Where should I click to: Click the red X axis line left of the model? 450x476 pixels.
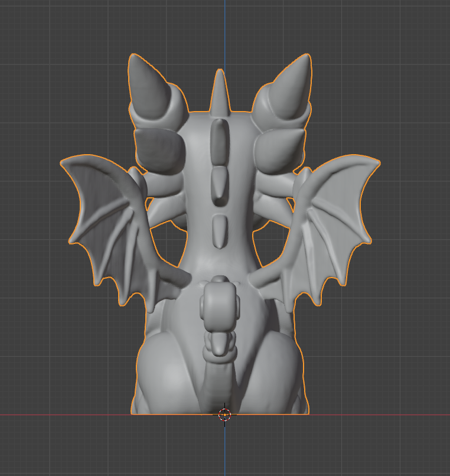(59, 415)
